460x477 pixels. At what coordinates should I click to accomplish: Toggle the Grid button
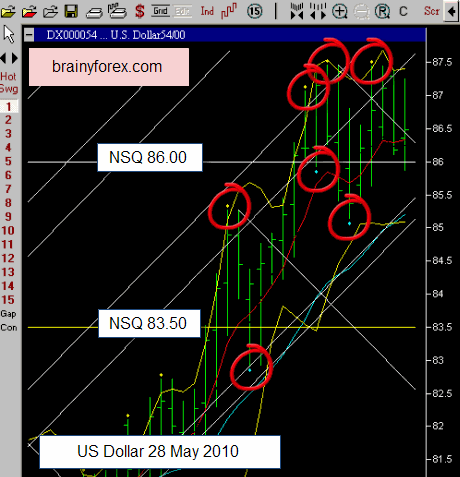pos(160,11)
